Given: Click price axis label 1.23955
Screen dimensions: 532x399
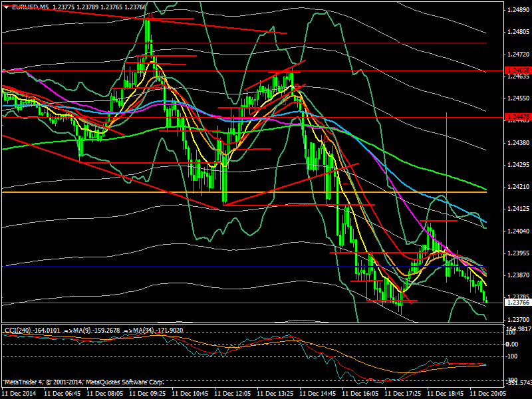Looking at the screenshot, I should click(518, 253).
